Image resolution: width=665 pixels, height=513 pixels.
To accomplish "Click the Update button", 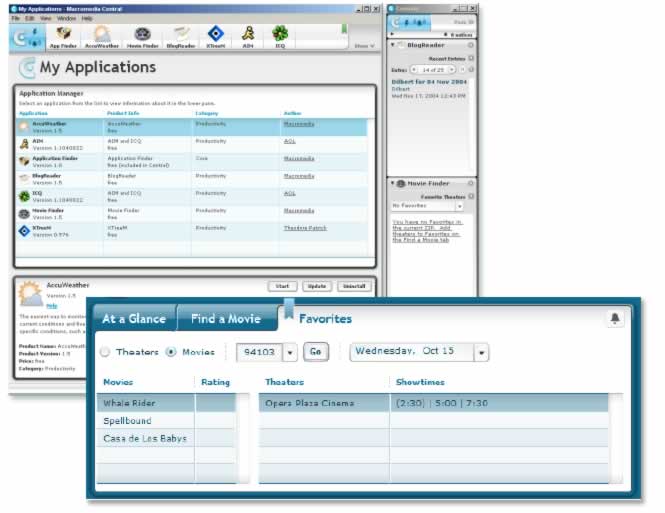I will click(x=317, y=286).
